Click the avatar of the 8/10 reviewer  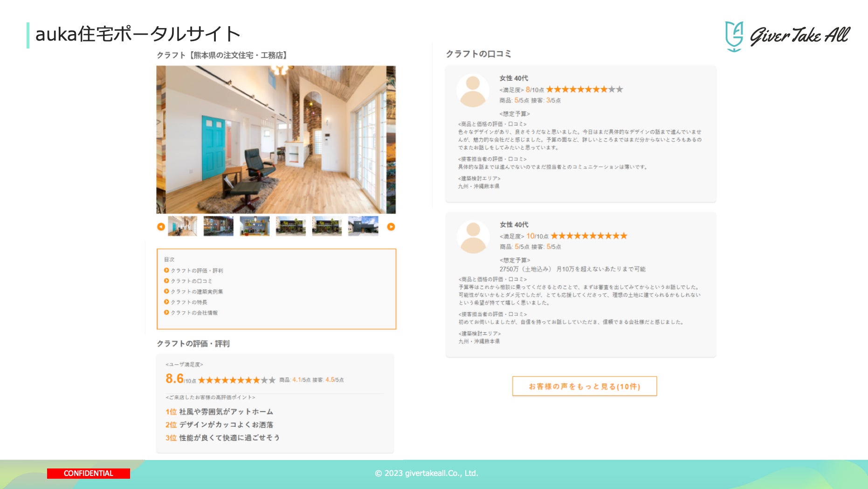[473, 91]
